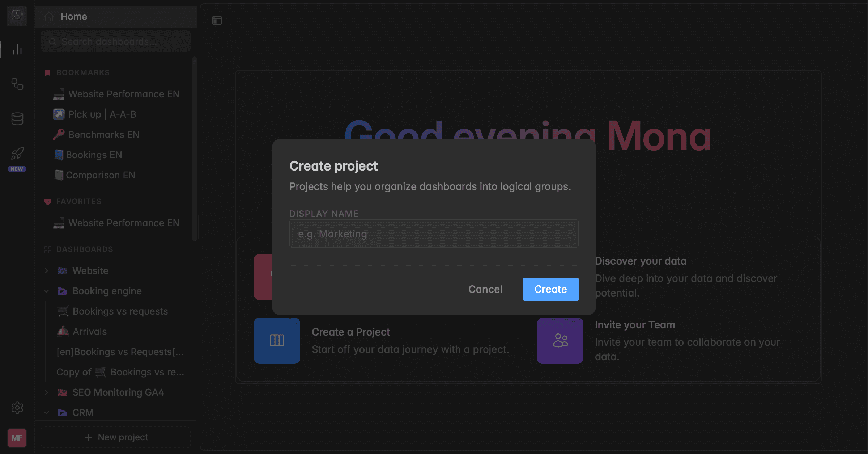The image size is (868, 454).
Task: Click the bell icon beside Arrivals
Action: pos(63,332)
